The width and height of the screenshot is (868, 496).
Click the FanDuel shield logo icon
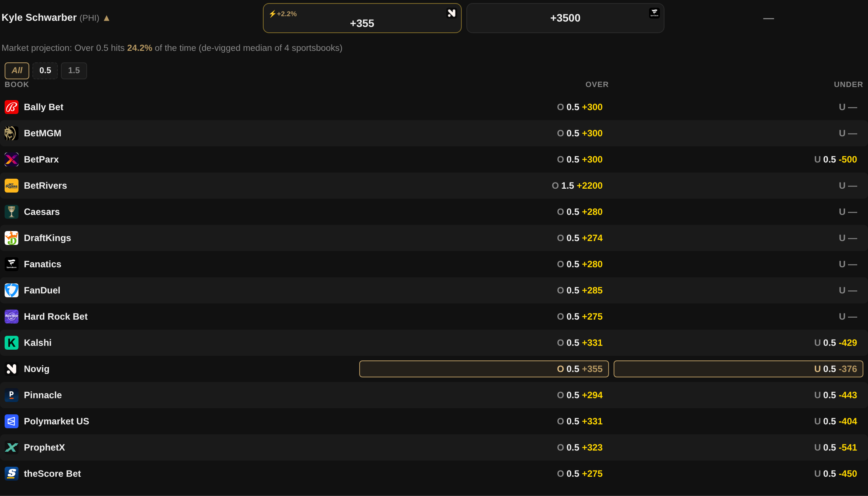(12, 290)
